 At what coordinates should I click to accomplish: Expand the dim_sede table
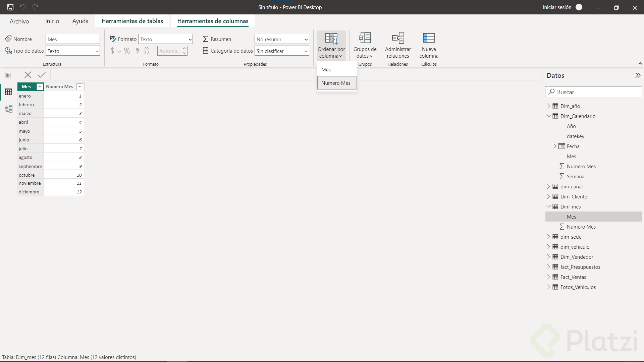pyautogui.click(x=549, y=237)
